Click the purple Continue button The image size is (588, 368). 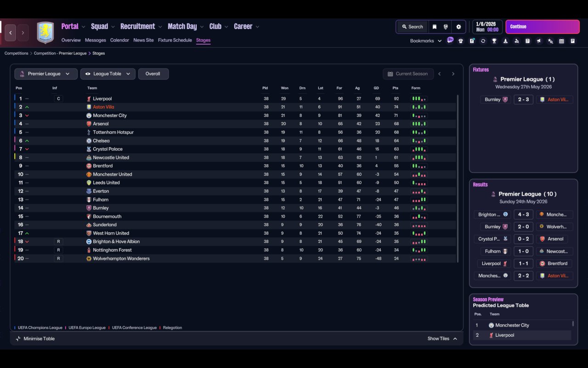[543, 27]
